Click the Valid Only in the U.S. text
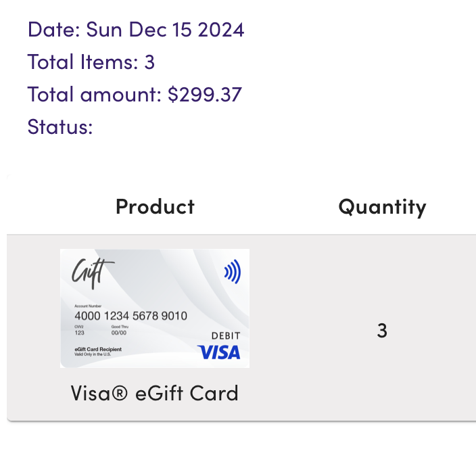476x468 pixels. [93, 354]
